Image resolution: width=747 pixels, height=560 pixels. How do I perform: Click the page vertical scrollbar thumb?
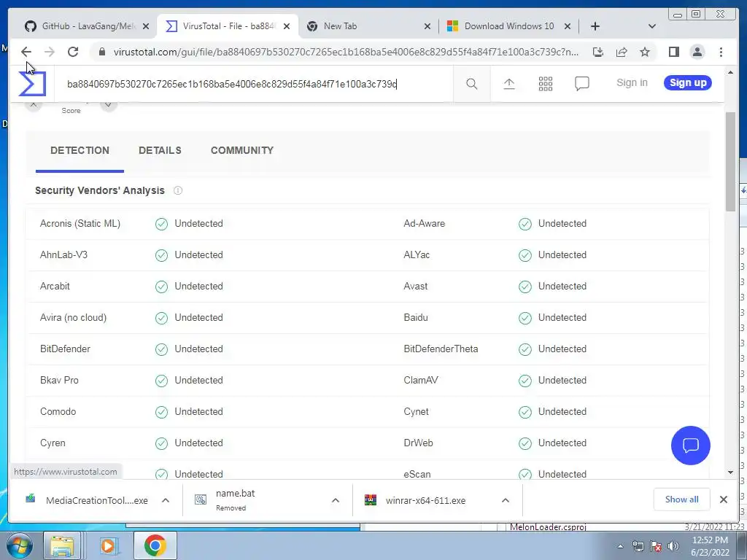tap(730, 162)
